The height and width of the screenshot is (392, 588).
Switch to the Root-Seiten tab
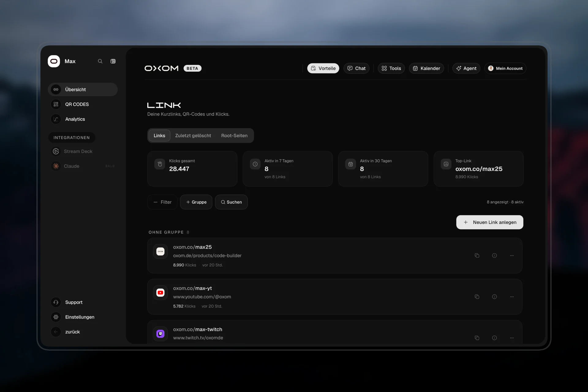click(x=234, y=136)
